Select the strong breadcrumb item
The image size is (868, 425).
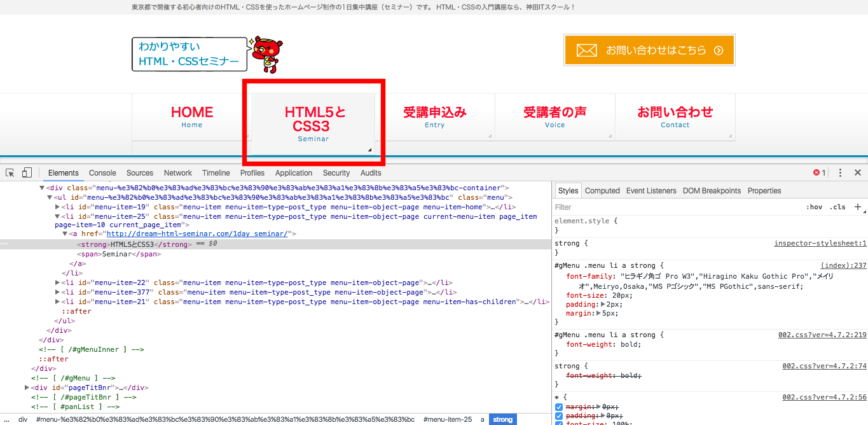[502, 419]
